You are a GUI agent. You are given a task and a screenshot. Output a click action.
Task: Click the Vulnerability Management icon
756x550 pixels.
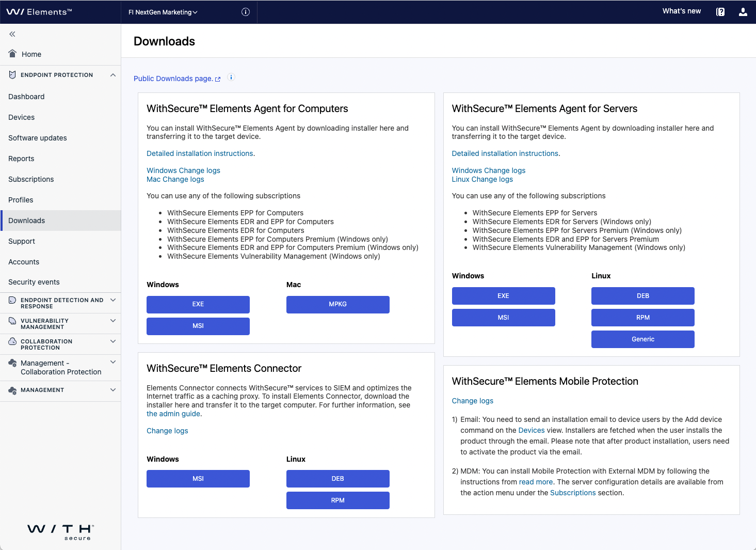12,321
